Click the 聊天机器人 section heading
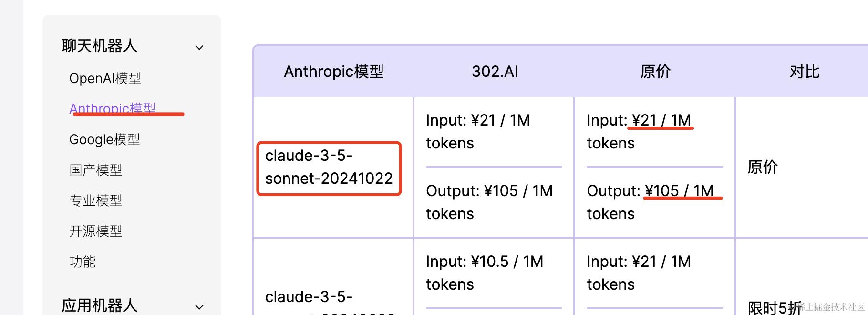 (100, 46)
